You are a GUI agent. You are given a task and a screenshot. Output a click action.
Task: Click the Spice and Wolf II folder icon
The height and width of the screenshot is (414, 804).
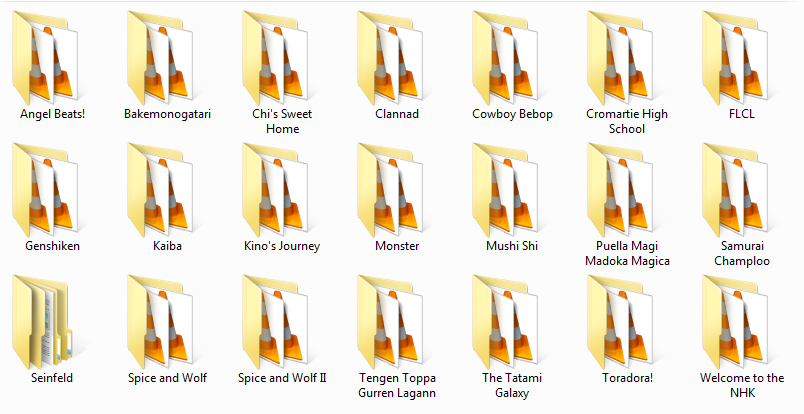click(x=275, y=322)
